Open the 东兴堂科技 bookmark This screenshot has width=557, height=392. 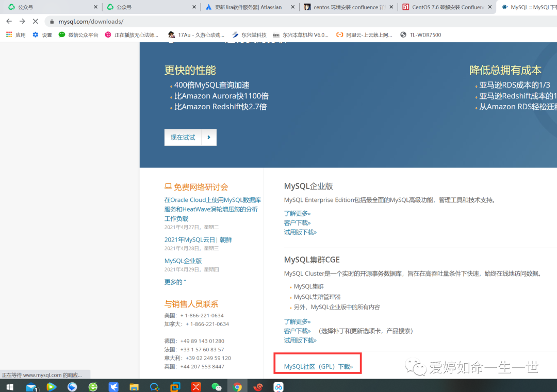point(249,35)
